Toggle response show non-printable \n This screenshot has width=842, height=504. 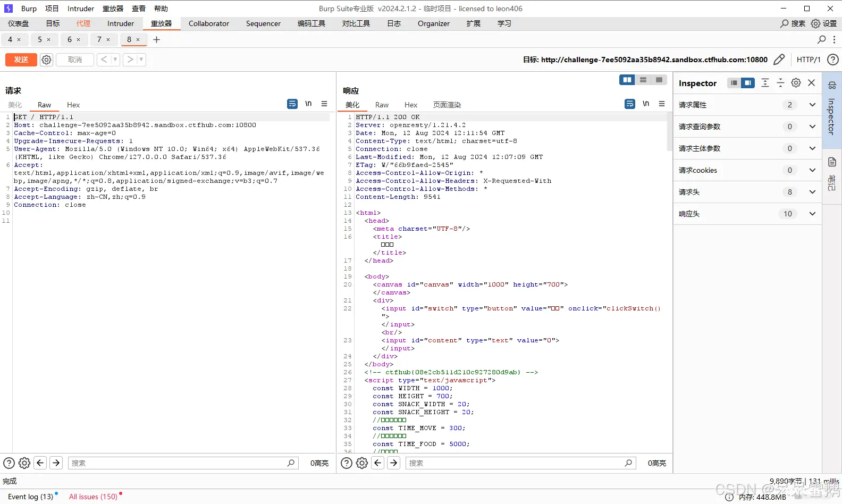(646, 104)
